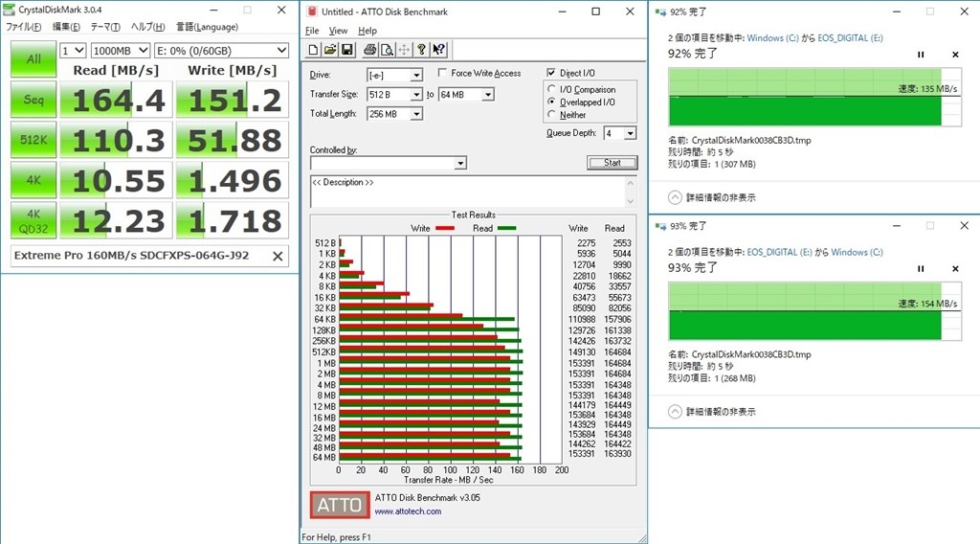Open CrystalDiskMark ヘルプ(H) menu
This screenshot has width=980, height=544.
(x=147, y=27)
